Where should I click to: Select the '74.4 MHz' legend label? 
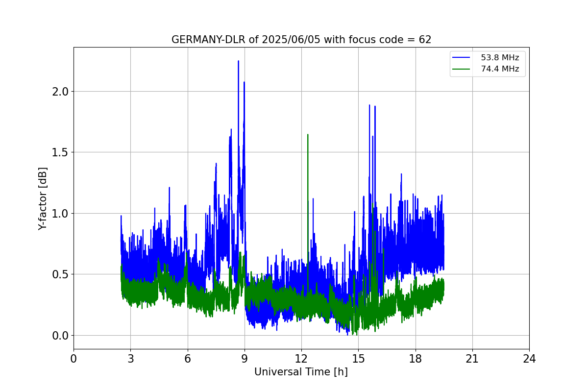point(500,69)
